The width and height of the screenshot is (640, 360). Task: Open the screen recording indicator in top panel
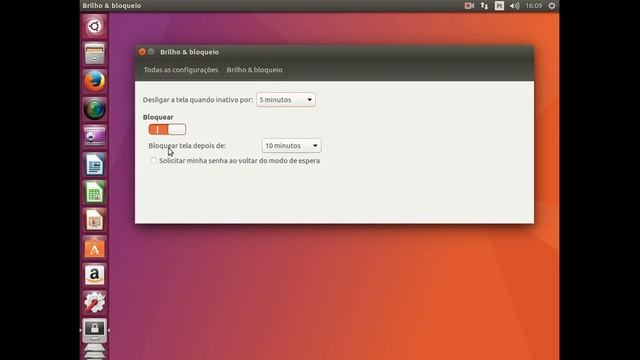click(469, 6)
